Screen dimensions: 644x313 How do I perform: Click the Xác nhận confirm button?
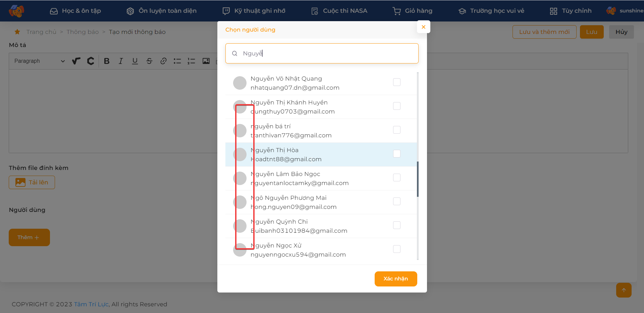(x=396, y=279)
